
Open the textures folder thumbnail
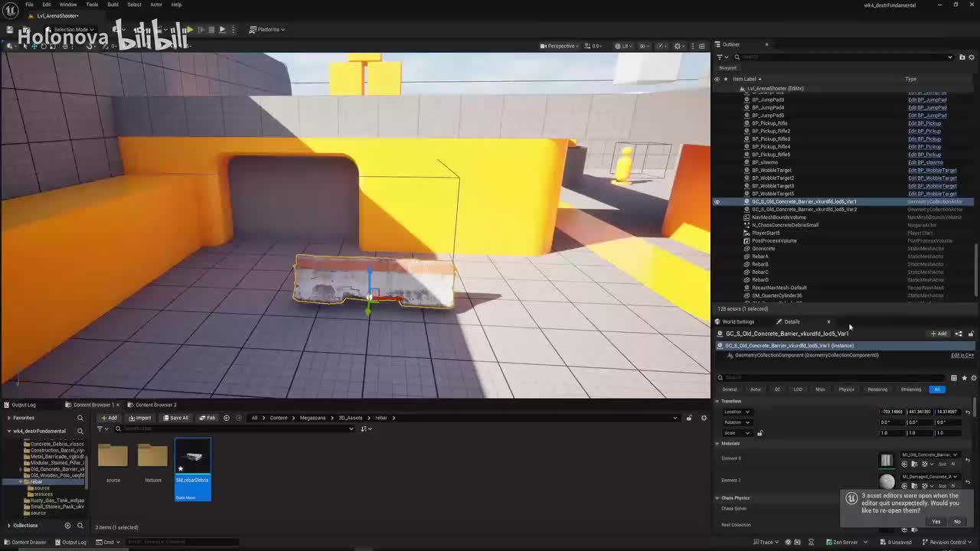tap(153, 456)
